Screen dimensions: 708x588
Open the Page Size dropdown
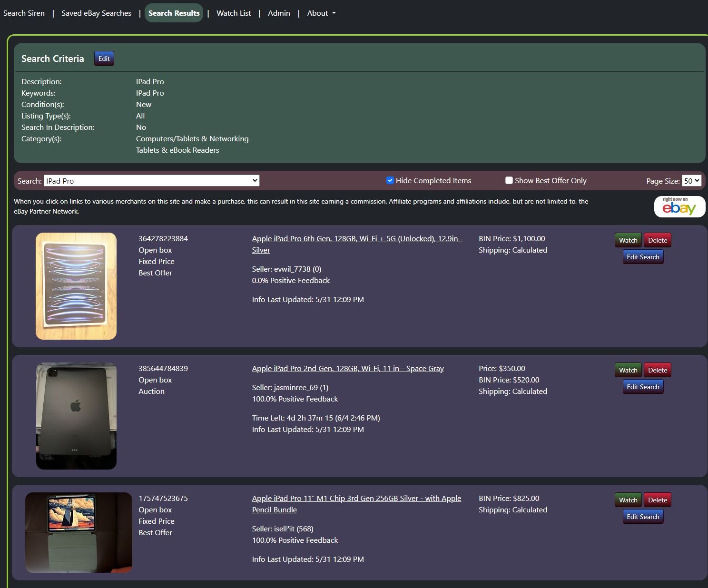(691, 181)
